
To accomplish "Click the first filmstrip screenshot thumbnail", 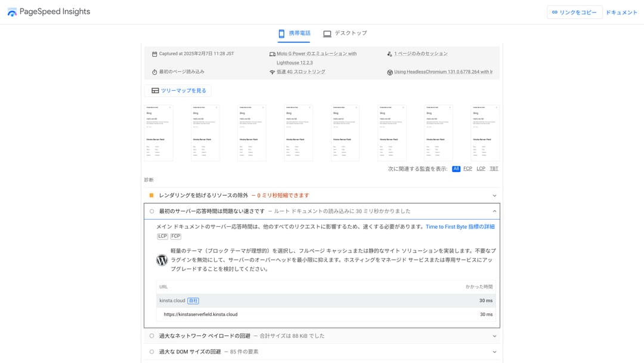I will point(159,133).
